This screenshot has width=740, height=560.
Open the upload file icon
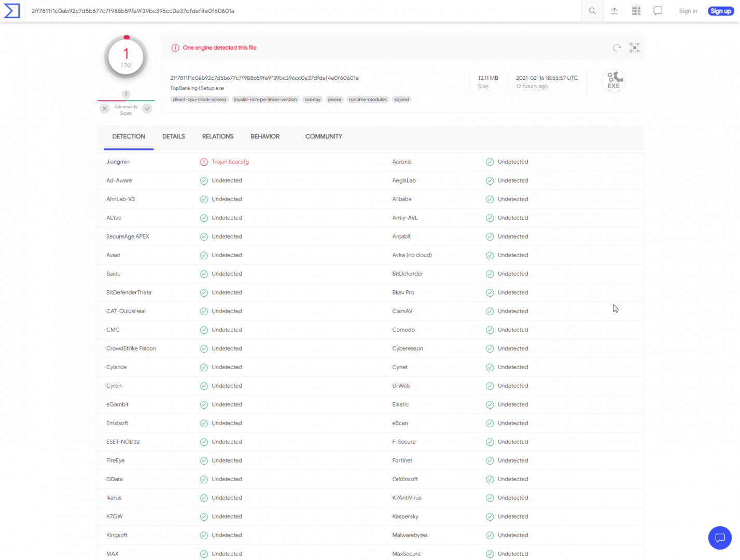(615, 11)
